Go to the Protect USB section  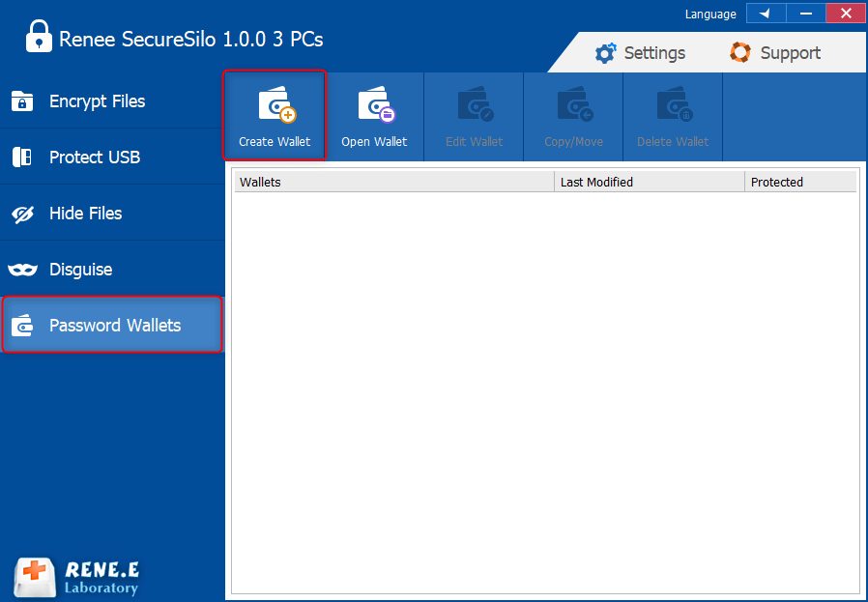95,157
